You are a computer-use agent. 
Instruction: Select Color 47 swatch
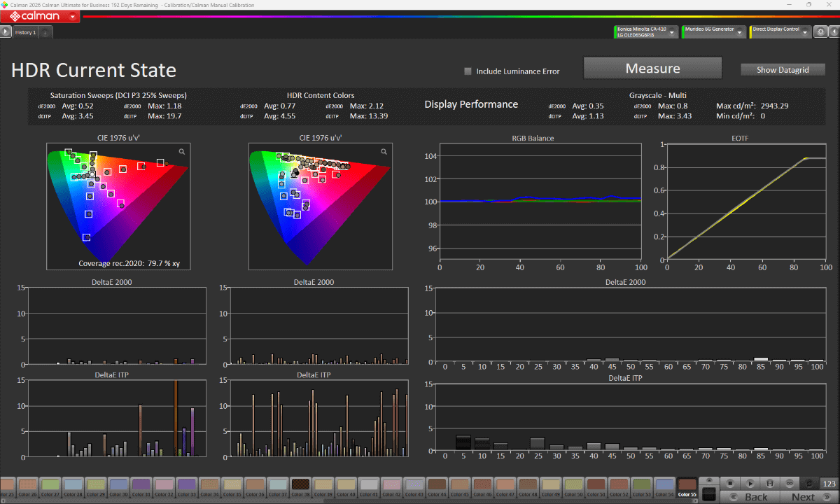pos(505,488)
